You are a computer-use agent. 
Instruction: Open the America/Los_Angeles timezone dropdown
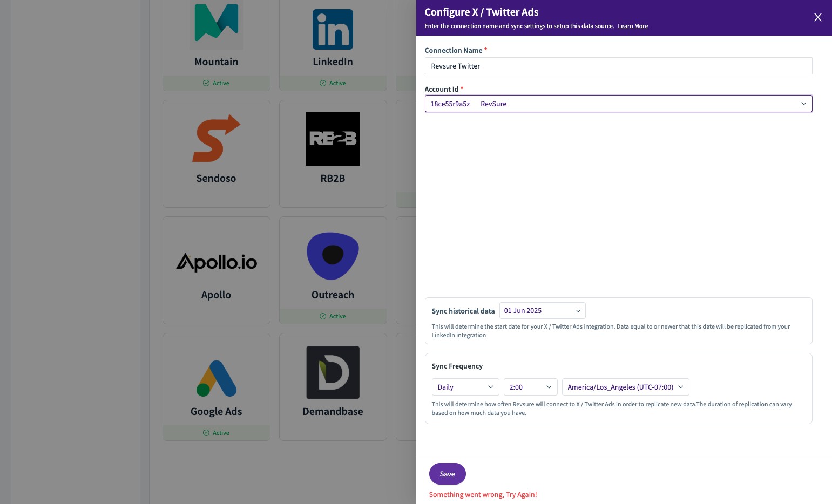point(625,387)
